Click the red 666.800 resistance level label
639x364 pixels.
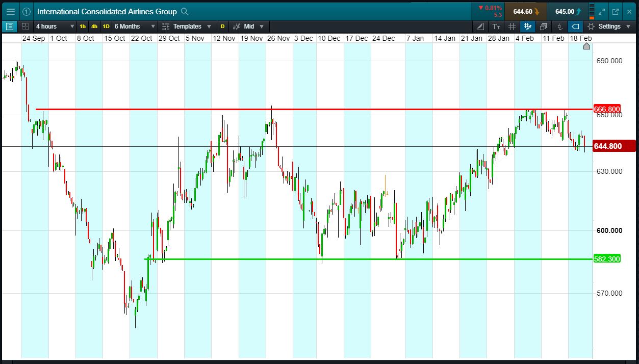[x=607, y=109]
